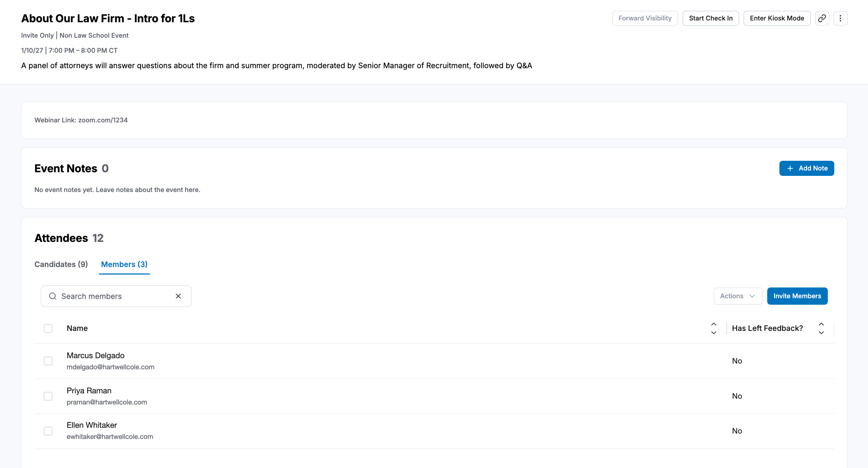
Task: Click the Webinar Link zoom.com/1234 text
Action: tap(81, 120)
